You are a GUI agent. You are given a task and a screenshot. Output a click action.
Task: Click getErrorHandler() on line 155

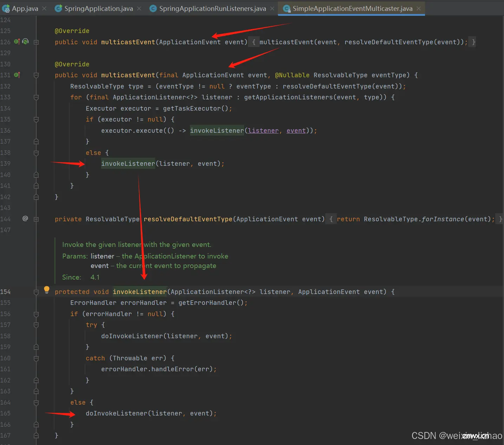[x=211, y=302]
